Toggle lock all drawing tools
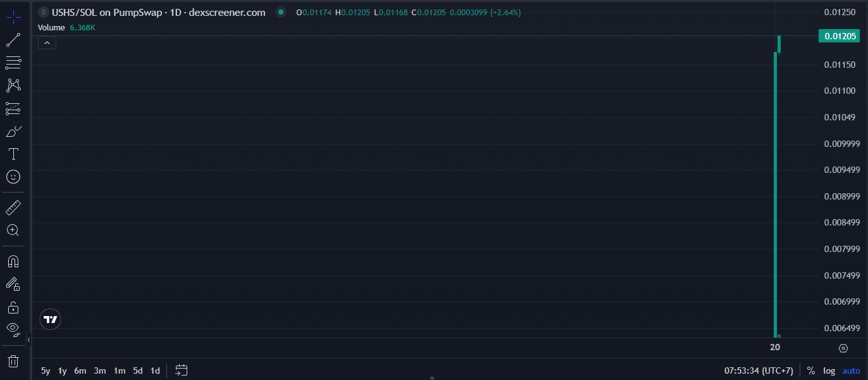 pos(13,307)
